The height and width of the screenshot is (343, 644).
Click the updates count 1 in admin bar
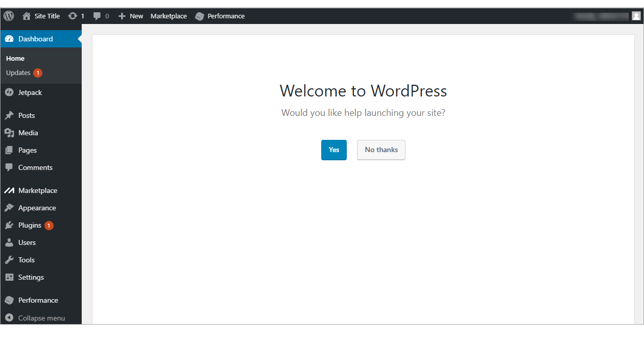(x=83, y=16)
